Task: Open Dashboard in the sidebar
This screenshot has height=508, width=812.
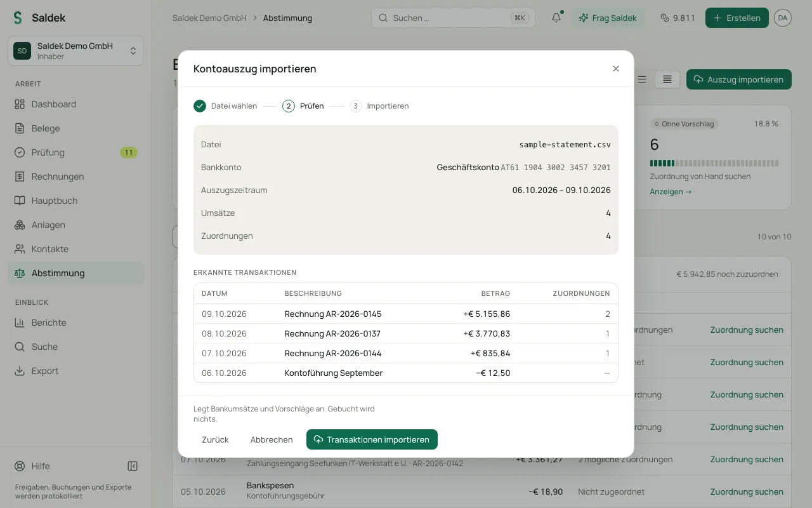Action: pos(76,104)
